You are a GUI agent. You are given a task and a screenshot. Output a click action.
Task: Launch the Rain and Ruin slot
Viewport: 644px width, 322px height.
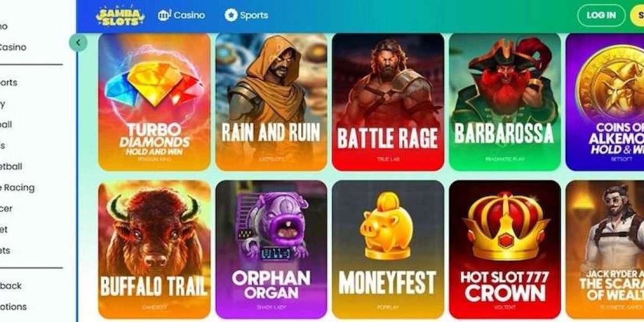coord(271,102)
